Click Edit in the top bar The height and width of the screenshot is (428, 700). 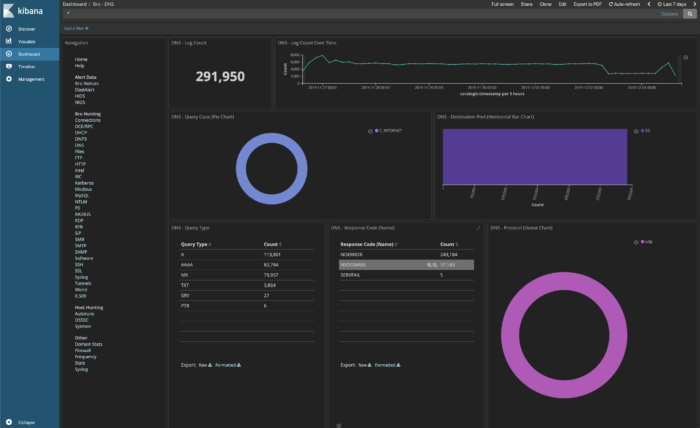click(562, 4)
